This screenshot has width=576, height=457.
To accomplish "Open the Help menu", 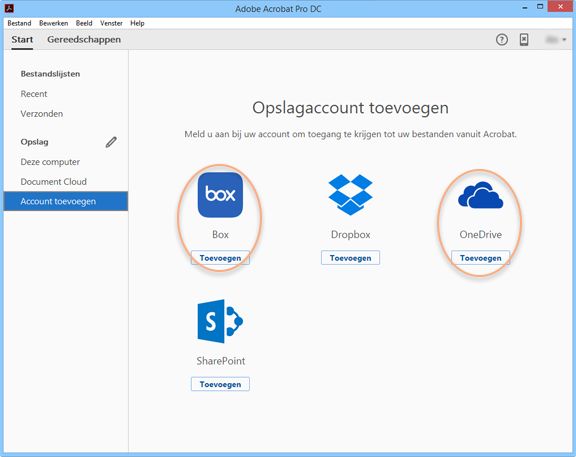I will 137,23.
